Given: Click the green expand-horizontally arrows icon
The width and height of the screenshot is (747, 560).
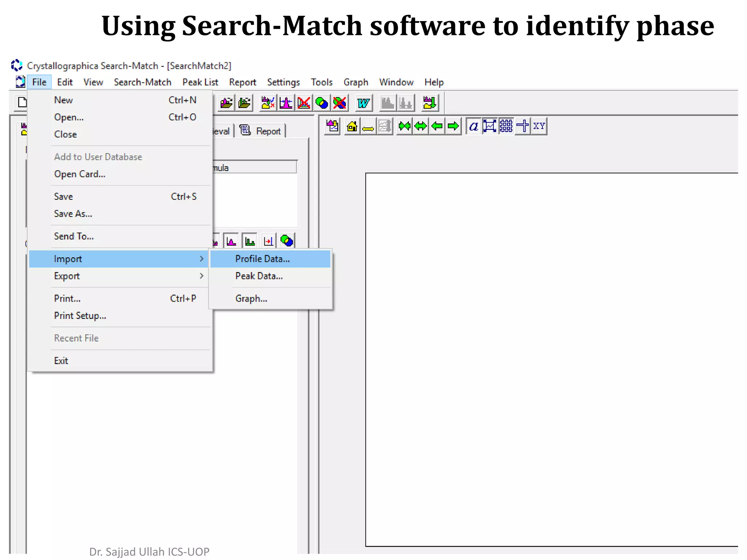Looking at the screenshot, I should pyautogui.click(x=421, y=127).
